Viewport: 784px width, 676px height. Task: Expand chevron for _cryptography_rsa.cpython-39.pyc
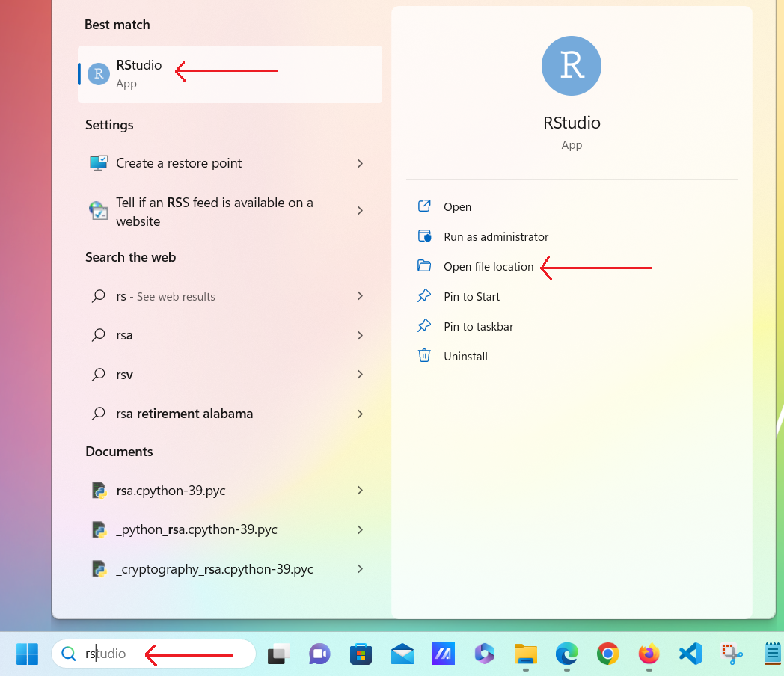click(360, 568)
